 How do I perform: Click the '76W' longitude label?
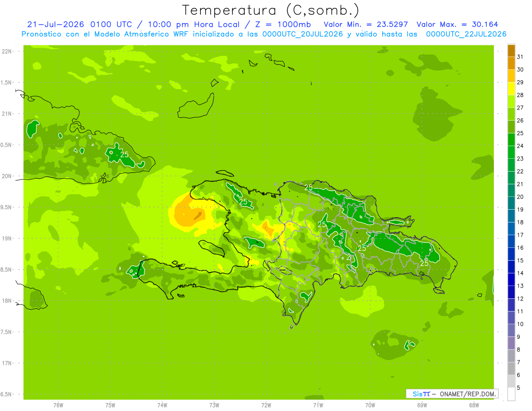(x=58, y=405)
